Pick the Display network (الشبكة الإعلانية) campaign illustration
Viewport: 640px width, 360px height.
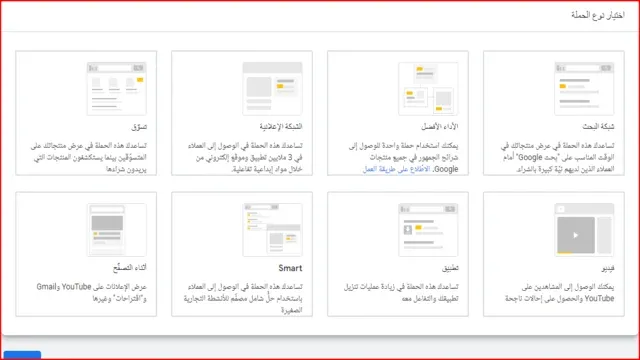(x=272, y=89)
